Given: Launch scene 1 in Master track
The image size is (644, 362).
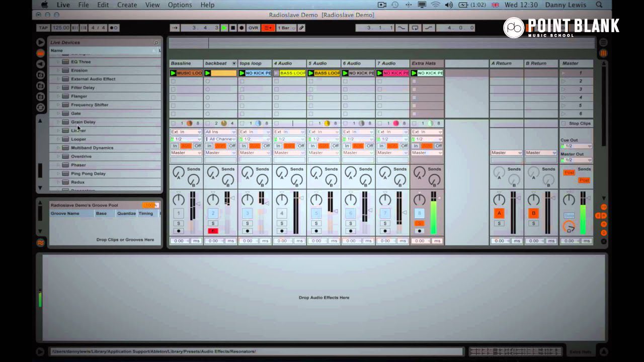Looking at the screenshot, I should pos(563,73).
